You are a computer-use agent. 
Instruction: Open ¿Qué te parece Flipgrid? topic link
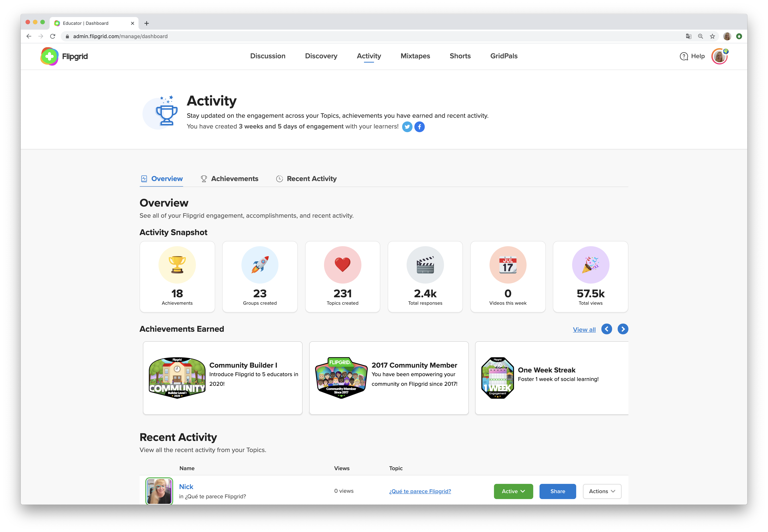tap(420, 491)
